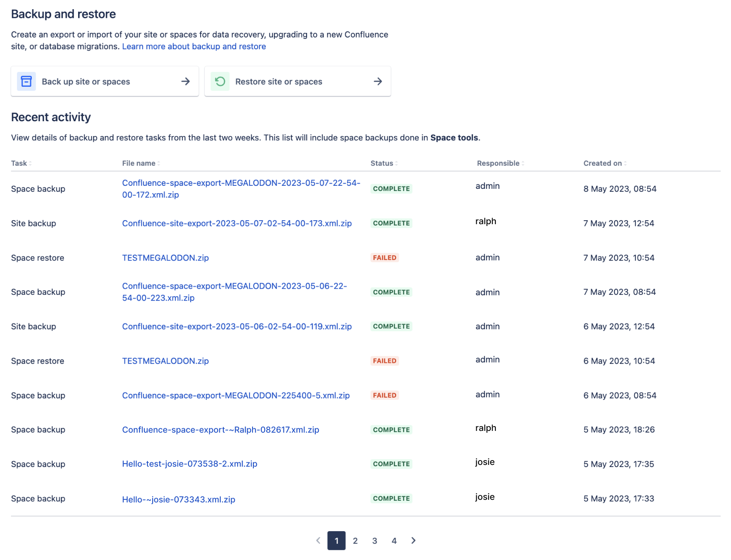
Task: Sort table by Created on column
Action: (605, 163)
